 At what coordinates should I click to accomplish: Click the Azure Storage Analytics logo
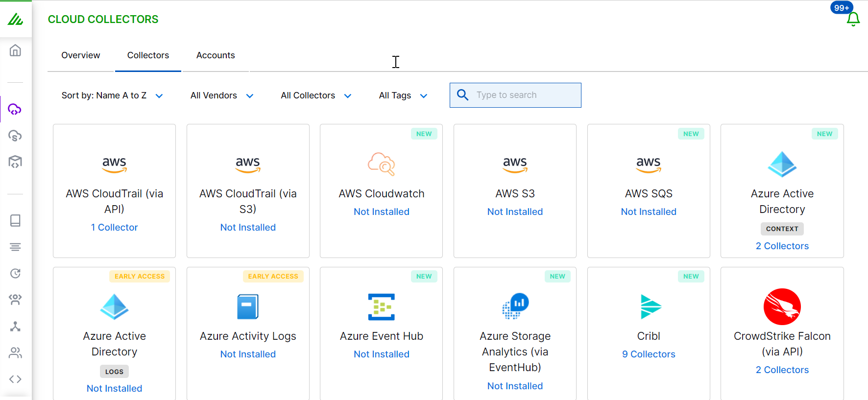[515, 306]
